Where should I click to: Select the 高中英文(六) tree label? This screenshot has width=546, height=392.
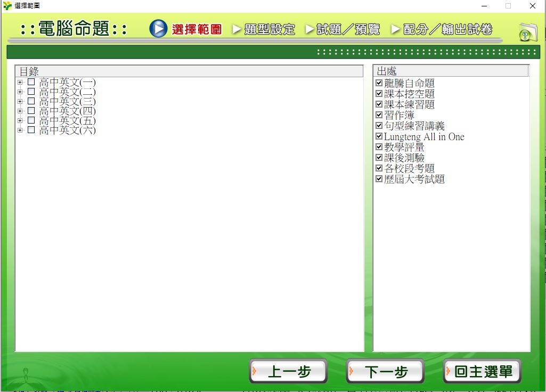67,130
